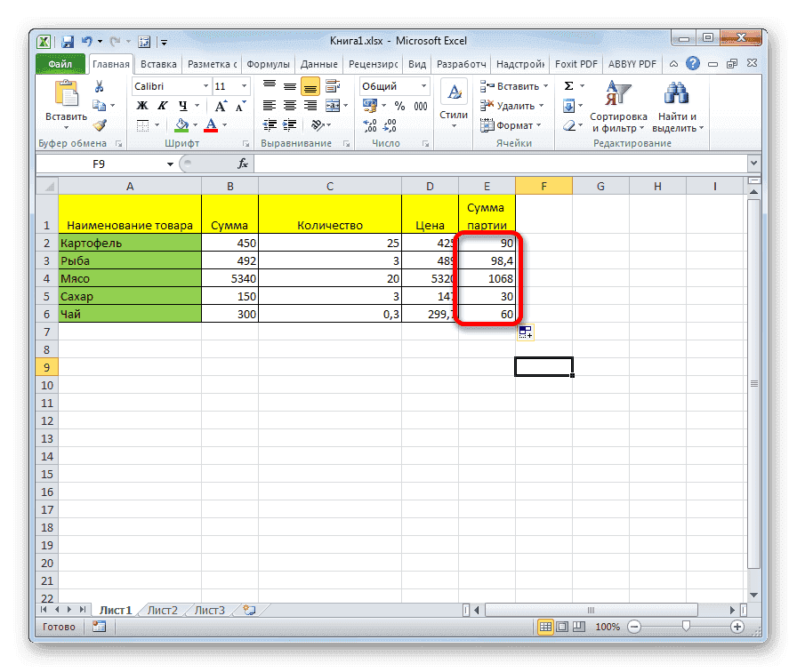Screen dimensions: 797x672
Task: Click the Формат button in Ячейки group
Action: [514, 124]
